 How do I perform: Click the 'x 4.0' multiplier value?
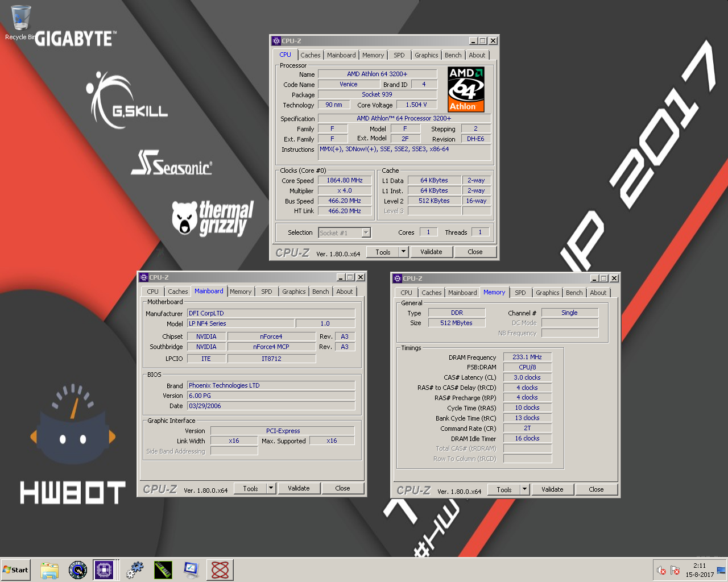[345, 190]
